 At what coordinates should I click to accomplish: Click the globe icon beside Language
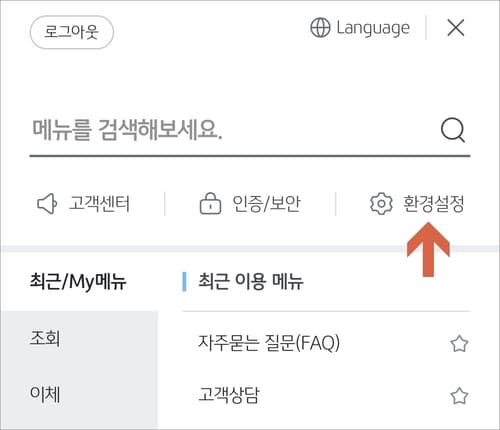coord(320,28)
